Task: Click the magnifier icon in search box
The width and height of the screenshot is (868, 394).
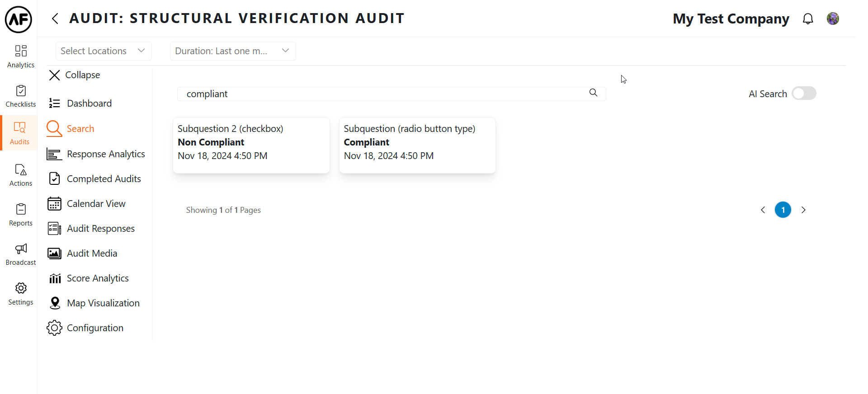Action: 593,93
